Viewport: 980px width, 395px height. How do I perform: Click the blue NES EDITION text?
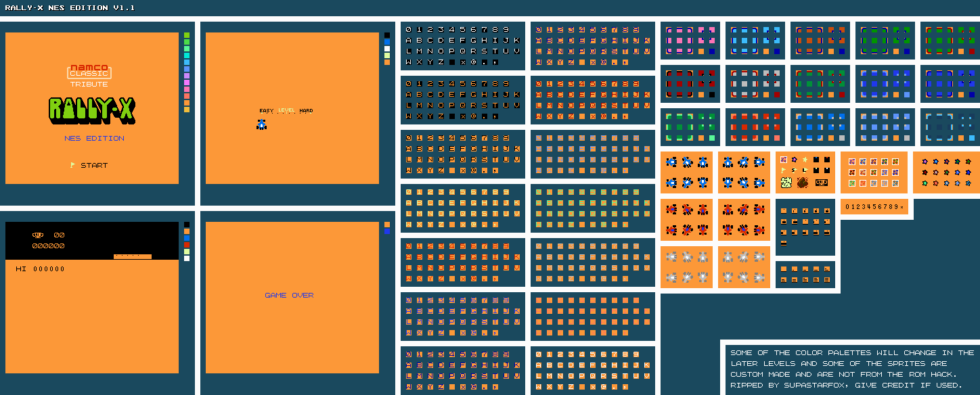[94, 138]
